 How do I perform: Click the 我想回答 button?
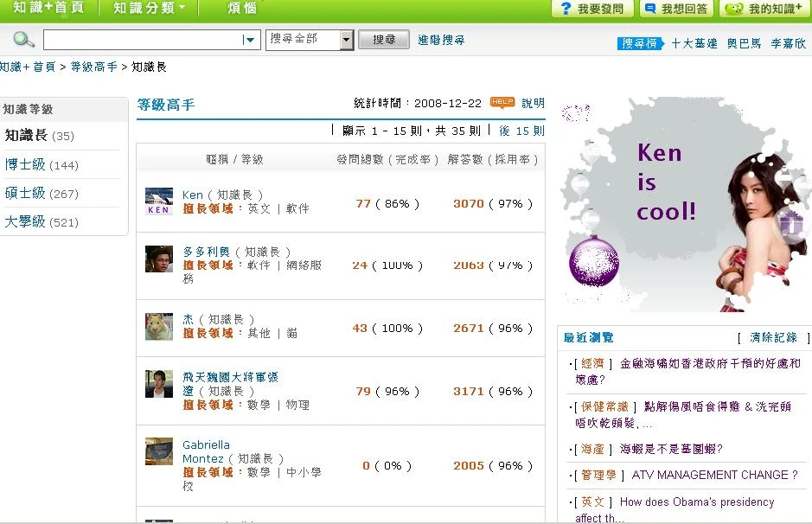[677, 9]
